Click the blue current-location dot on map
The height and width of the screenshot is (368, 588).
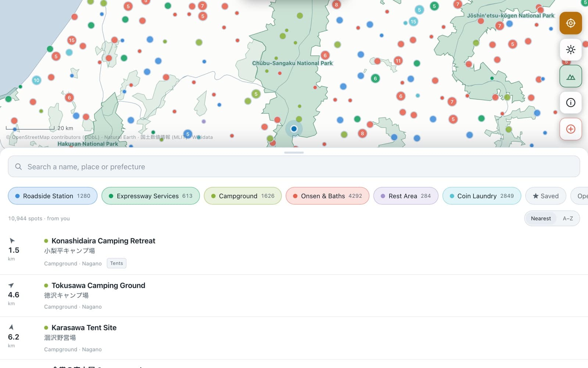pyautogui.click(x=294, y=129)
